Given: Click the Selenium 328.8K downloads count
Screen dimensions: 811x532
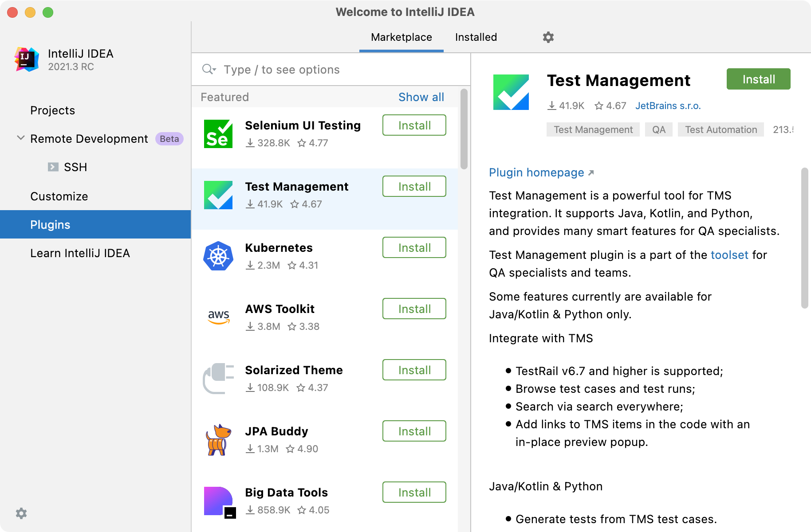Looking at the screenshot, I should pos(268,143).
